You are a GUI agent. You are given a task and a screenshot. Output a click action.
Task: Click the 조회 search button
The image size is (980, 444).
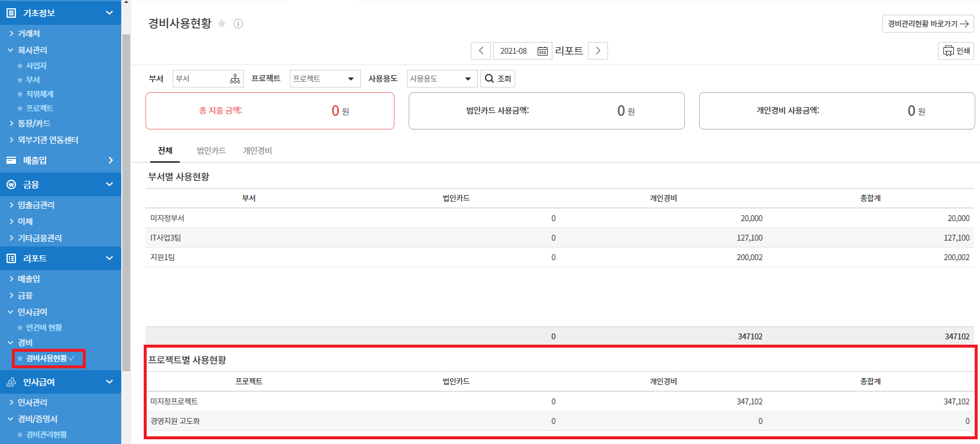coord(497,79)
